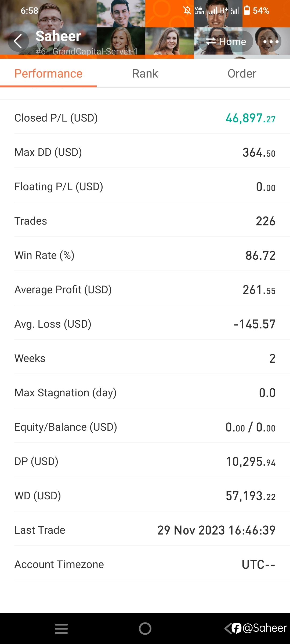Viewport: 290px width, 644px height.
Task: Tap the Saheer profile name
Action: pos(58,36)
